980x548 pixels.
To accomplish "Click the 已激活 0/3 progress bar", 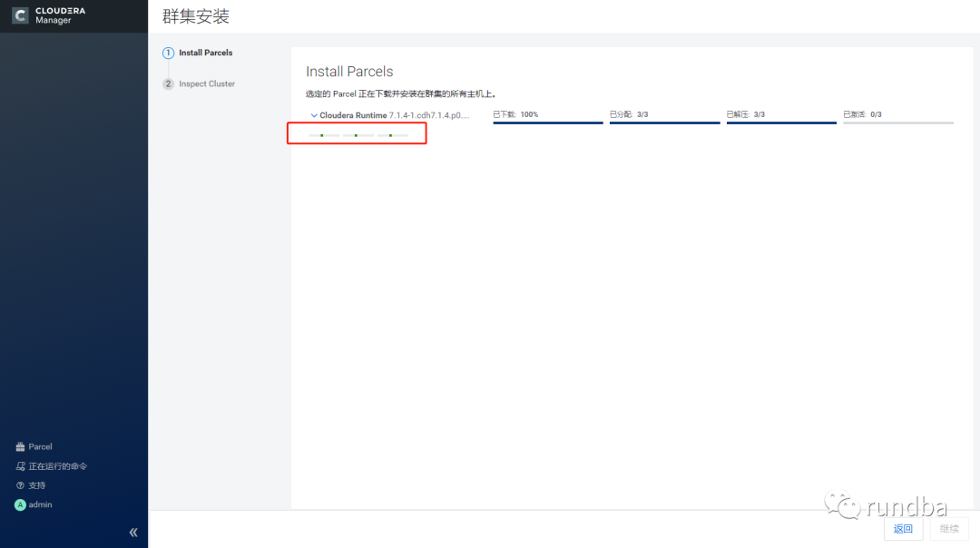I will [898, 122].
